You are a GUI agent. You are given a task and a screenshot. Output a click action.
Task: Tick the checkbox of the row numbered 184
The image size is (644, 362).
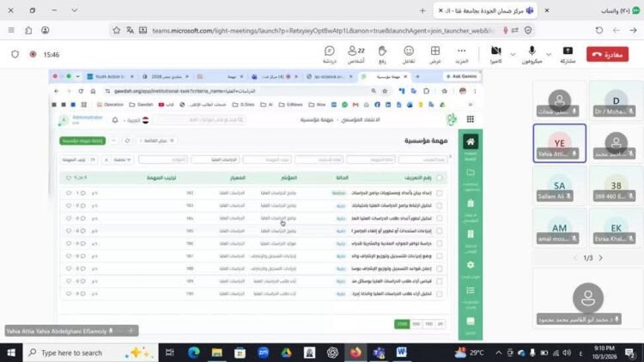(440, 219)
